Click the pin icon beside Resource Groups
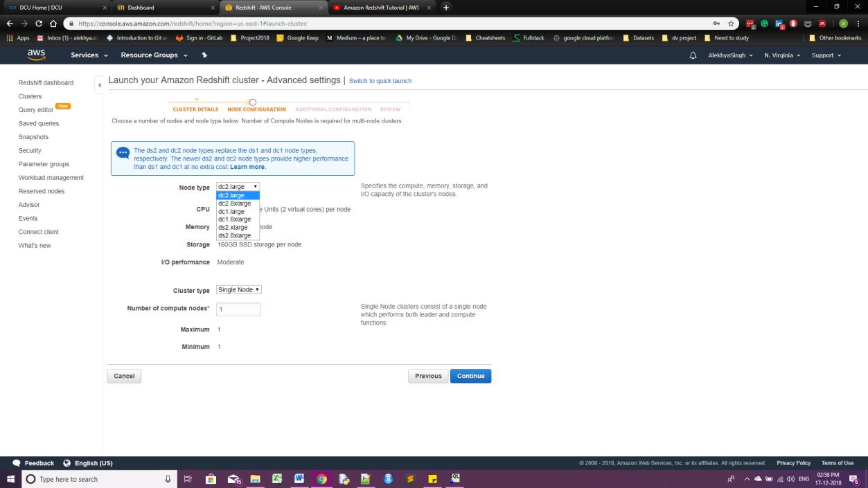This screenshot has width=868, height=488. pyautogui.click(x=204, y=55)
